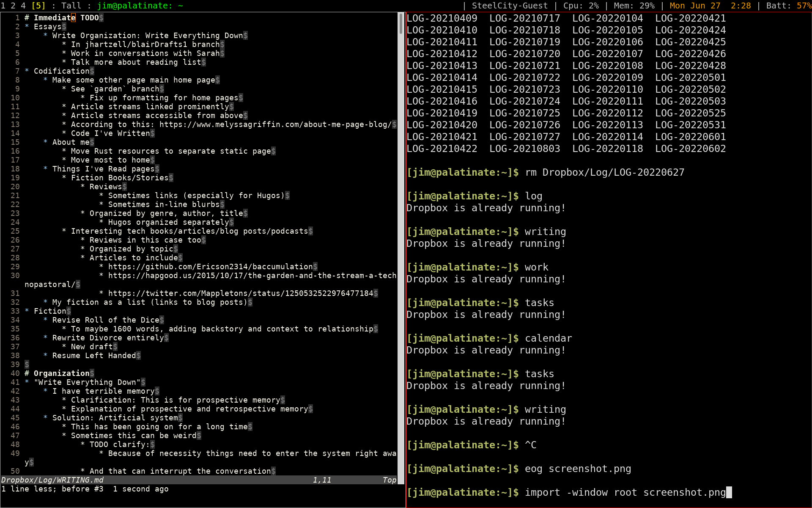Click the Mon Jun 27 2:28 clock
The height and width of the screenshot is (508, 812).
pos(710,6)
